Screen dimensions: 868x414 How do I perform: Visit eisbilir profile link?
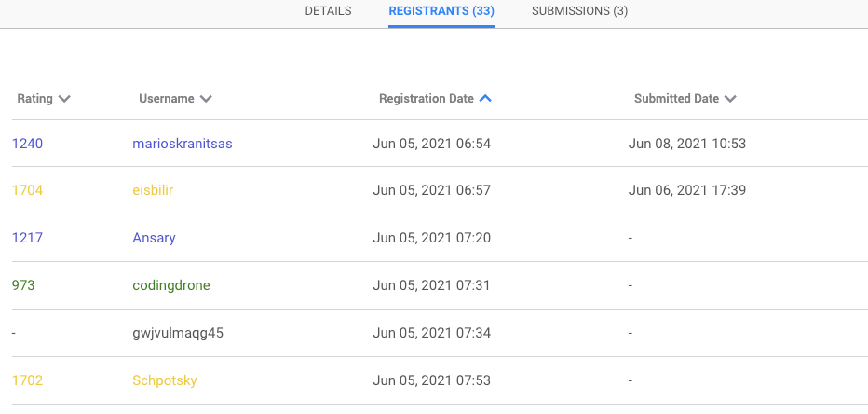(x=154, y=190)
